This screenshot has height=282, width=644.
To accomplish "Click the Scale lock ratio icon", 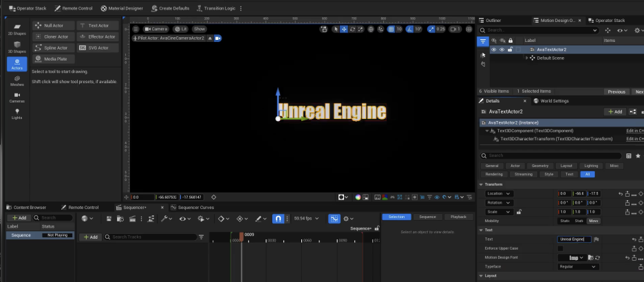I will [x=519, y=213].
